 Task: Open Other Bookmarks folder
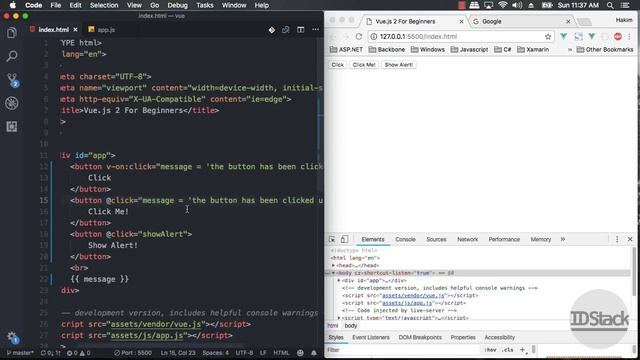(x=605, y=49)
